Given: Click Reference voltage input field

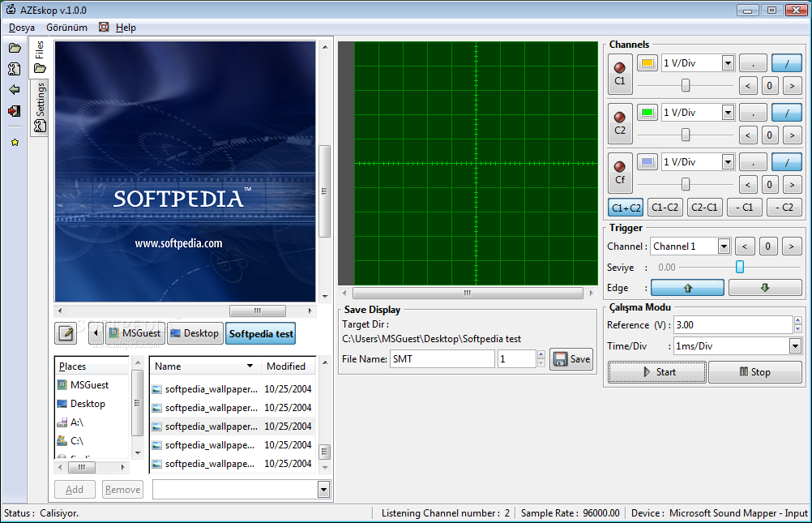Looking at the screenshot, I should click(x=733, y=325).
